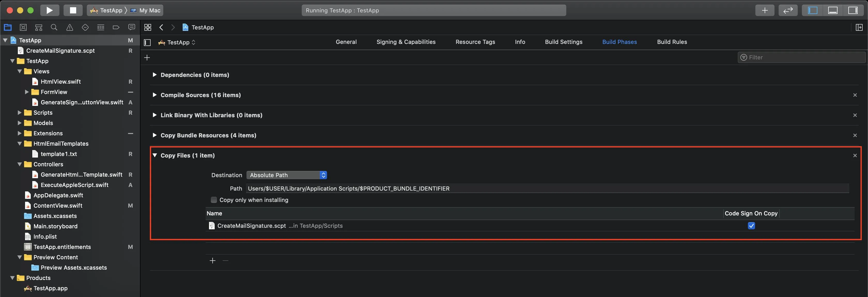This screenshot has height=297, width=868.
Task: Click the Filter search field
Action: coord(802,57)
